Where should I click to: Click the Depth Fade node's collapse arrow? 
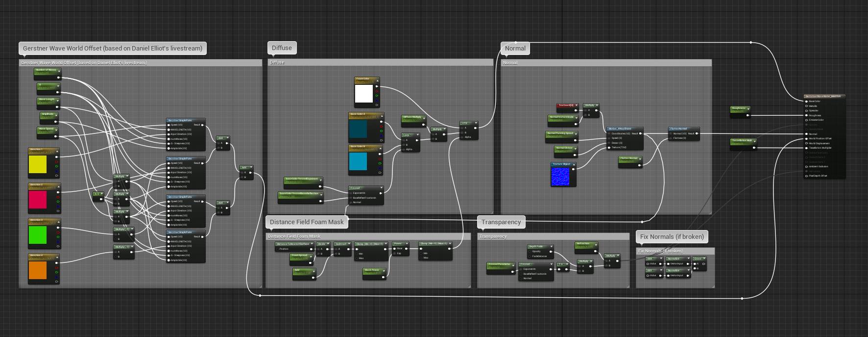551,247
